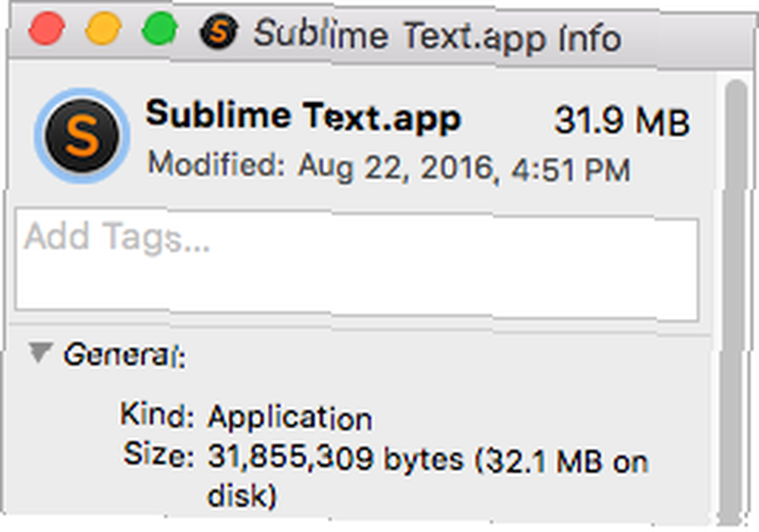Close the Info window with red button
Image resolution: width=759 pixels, height=532 pixels.
click(x=46, y=28)
